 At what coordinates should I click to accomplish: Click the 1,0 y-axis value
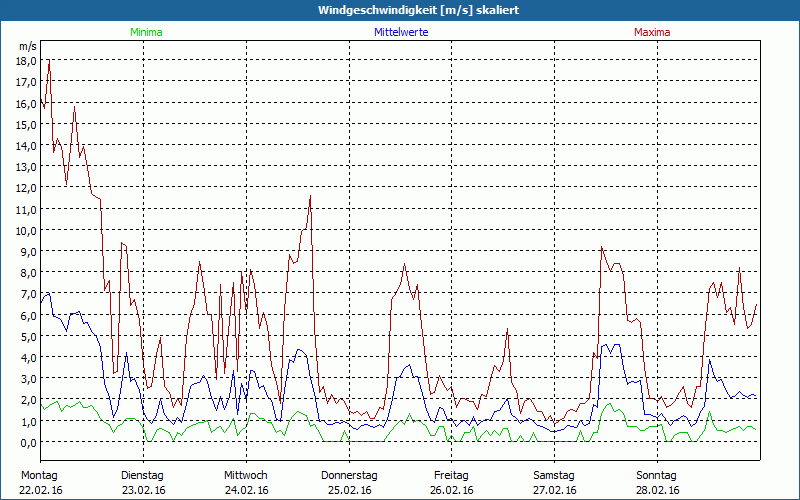pos(29,421)
